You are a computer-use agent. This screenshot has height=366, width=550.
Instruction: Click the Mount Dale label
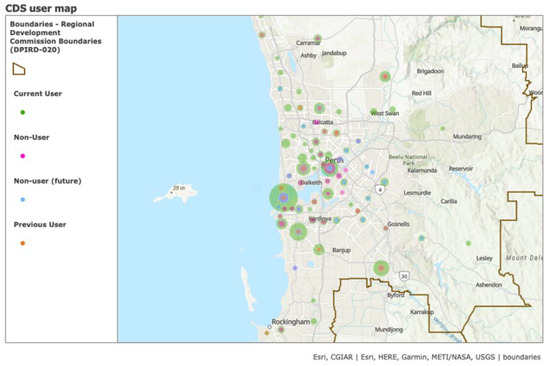pyautogui.click(x=524, y=258)
